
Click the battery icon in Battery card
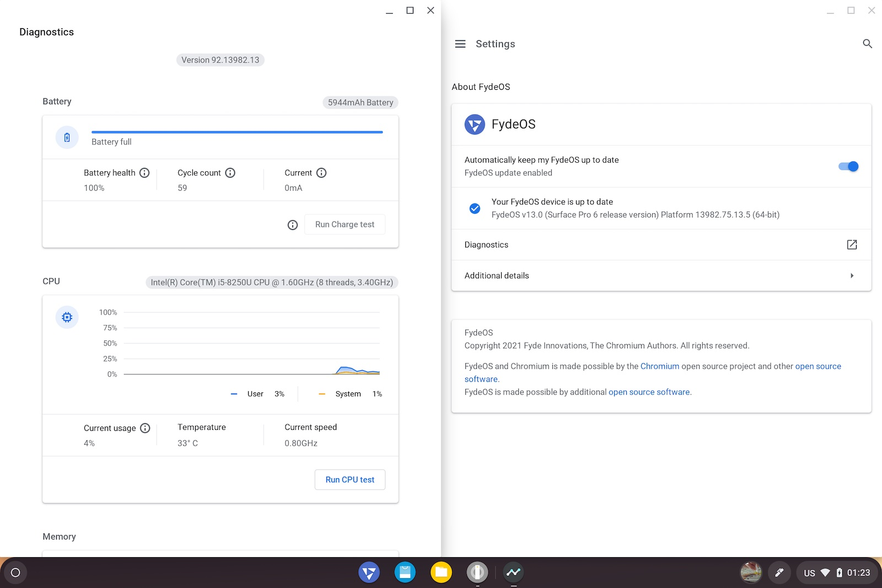tap(67, 137)
